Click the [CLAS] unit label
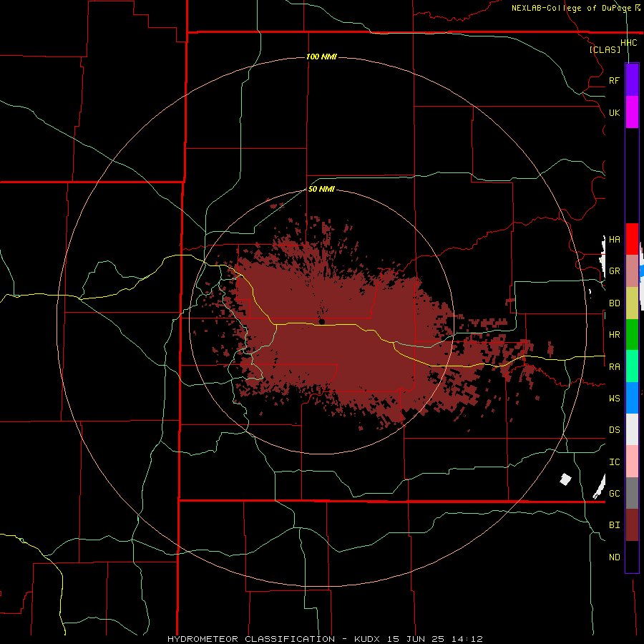Image resolution: width=644 pixels, height=644 pixels. [605, 49]
